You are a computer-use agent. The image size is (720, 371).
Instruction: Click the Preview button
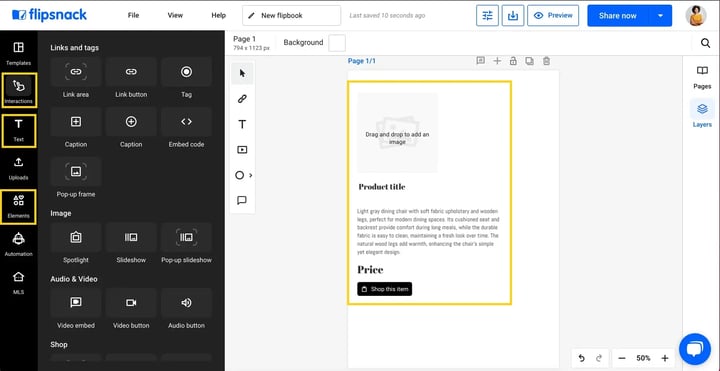[553, 16]
